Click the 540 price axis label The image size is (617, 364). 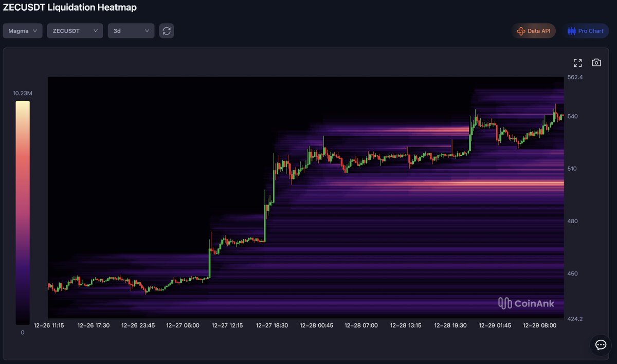tap(572, 116)
